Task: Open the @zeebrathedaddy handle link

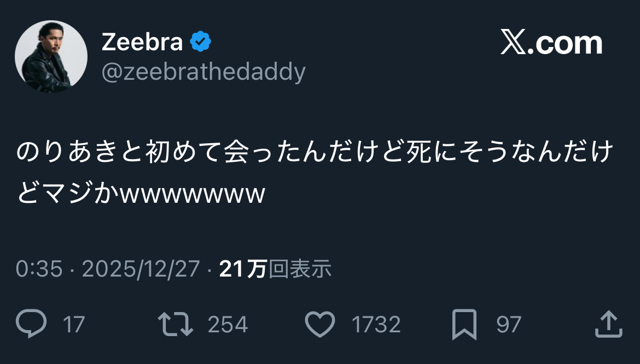Action: (x=203, y=72)
